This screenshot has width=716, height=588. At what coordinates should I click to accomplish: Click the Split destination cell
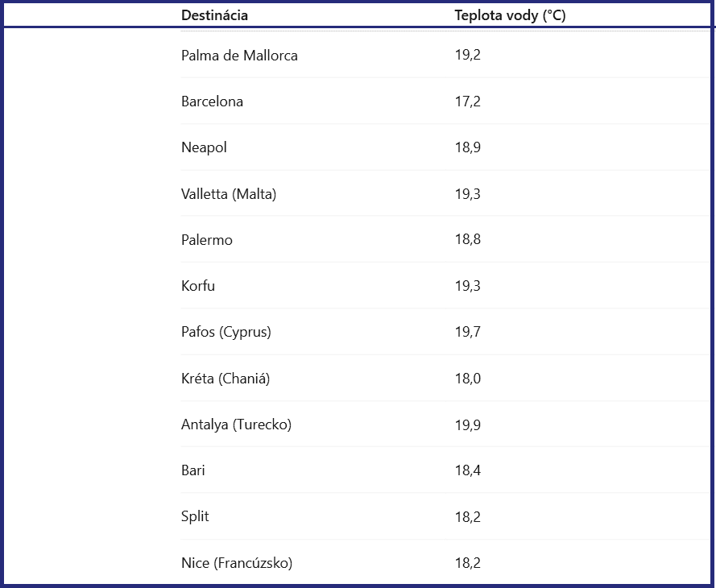click(x=195, y=516)
